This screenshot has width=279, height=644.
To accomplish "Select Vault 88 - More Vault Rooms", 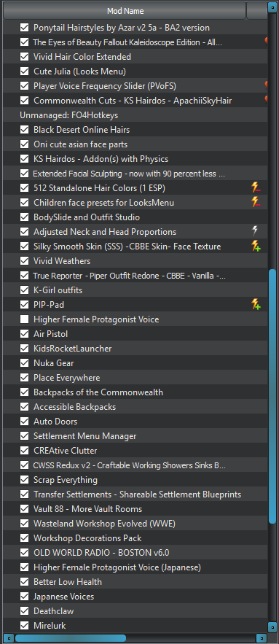I will click(x=88, y=509).
